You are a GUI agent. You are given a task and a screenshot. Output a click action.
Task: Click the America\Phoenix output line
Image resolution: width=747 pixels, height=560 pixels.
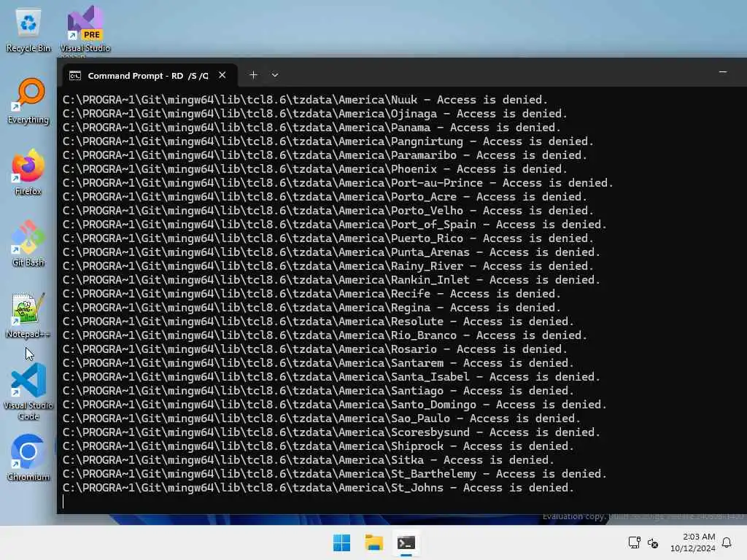tap(315, 169)
